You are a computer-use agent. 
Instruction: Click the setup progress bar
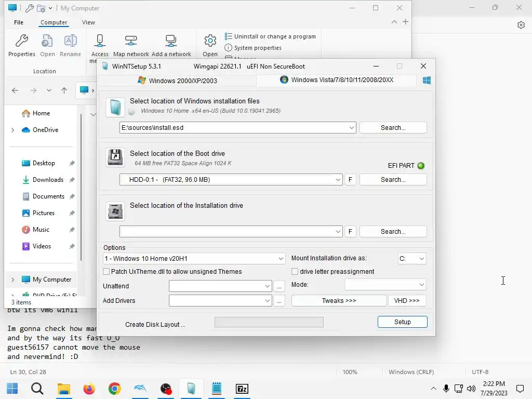pyautogui.click(x=269, y=322)
